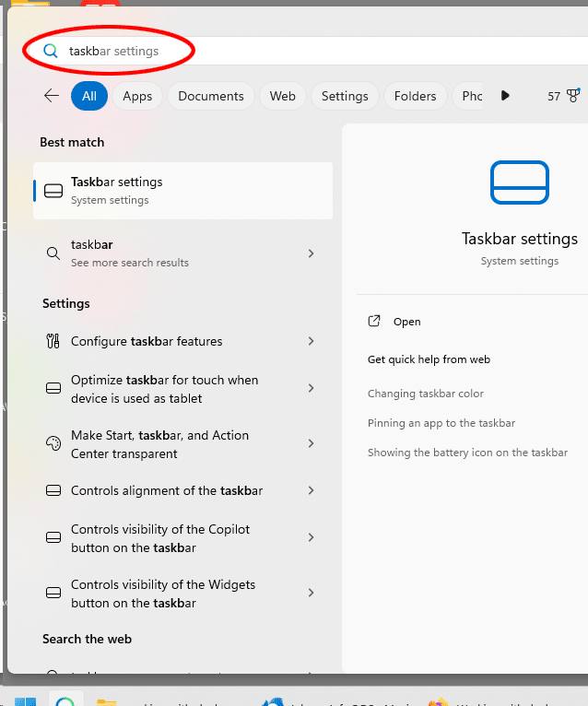588x706 pixels.
Task: Select the Web filter tab
Action: coord(282,96)
